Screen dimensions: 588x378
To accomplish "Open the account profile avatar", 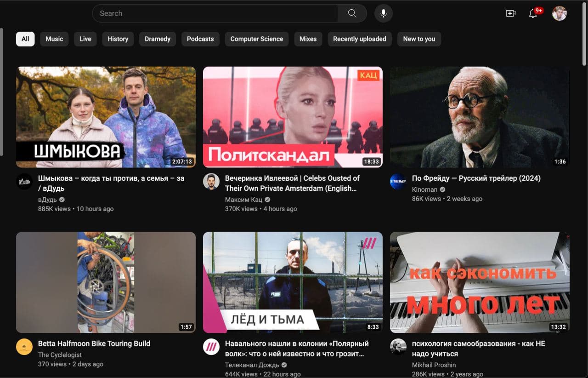I will (559, 13).
